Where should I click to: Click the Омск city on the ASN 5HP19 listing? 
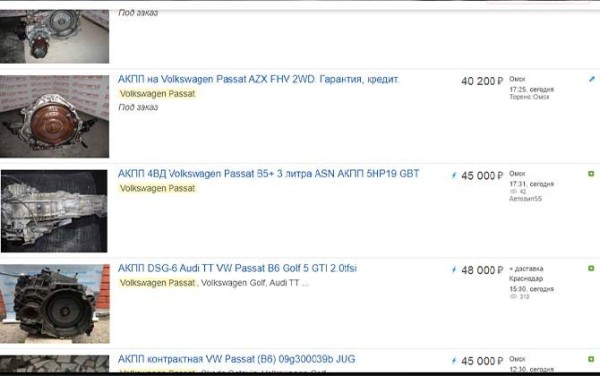tap(517, 173)
